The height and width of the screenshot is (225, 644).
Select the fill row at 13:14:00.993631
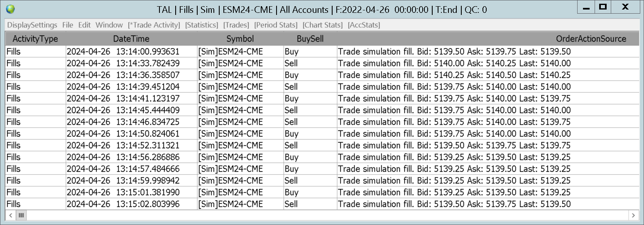point(322,52)
